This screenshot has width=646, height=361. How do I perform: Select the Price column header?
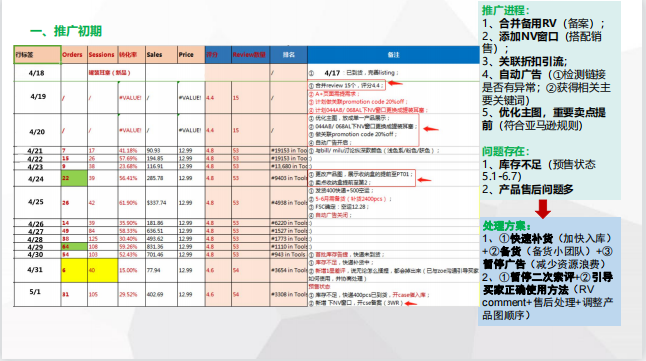[191, 55]
